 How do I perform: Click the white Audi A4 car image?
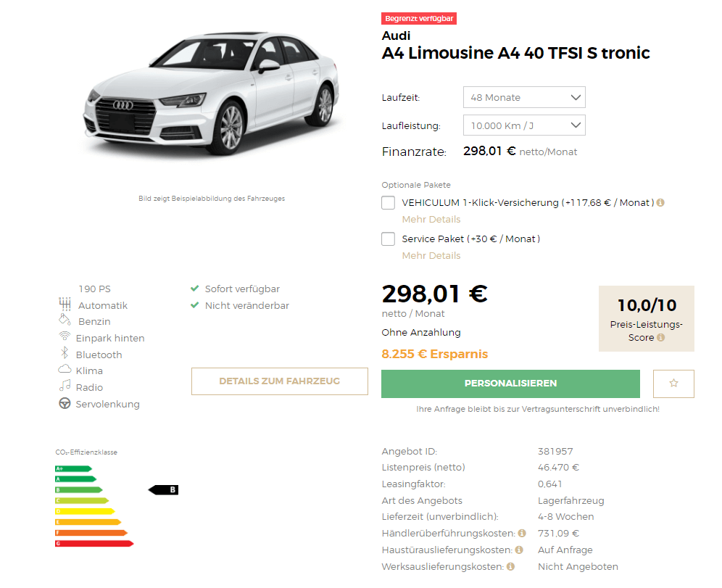(x=212, y=94)
